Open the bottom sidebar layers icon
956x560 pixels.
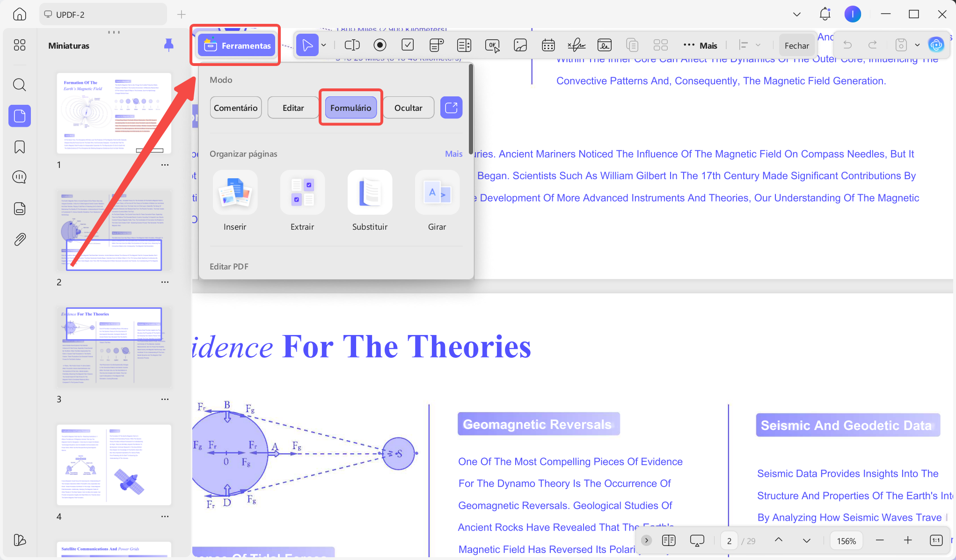[x=20, y=540]
